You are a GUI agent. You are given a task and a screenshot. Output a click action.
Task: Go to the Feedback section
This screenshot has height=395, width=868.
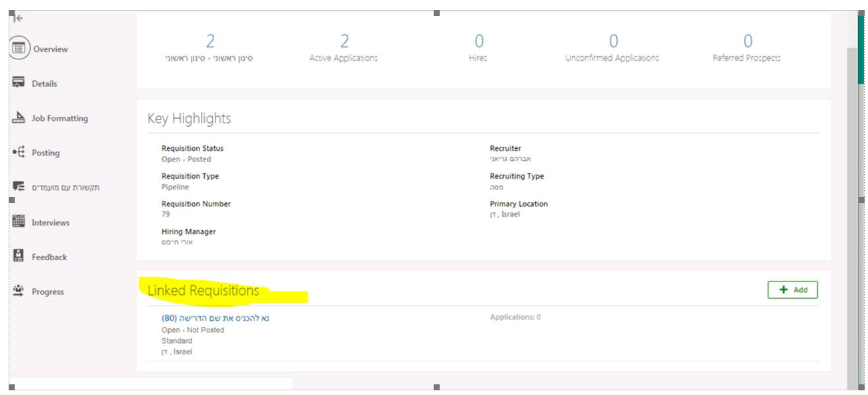point(49,258)
